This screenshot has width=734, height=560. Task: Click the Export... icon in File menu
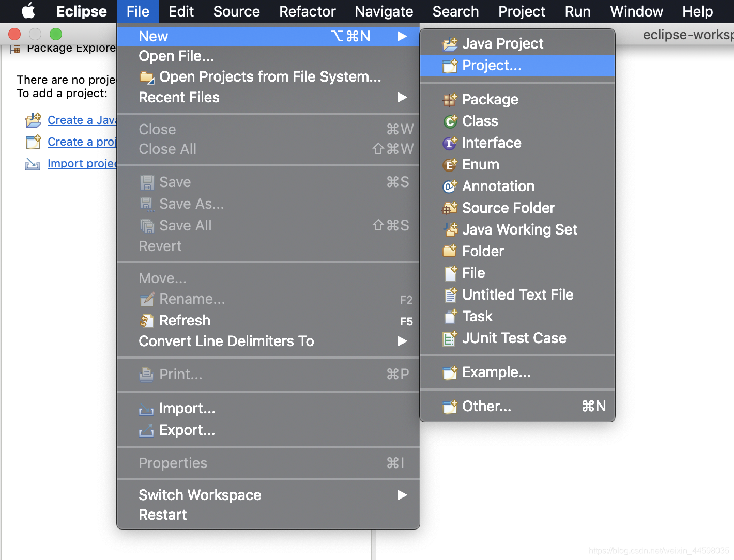coord(146,431)
